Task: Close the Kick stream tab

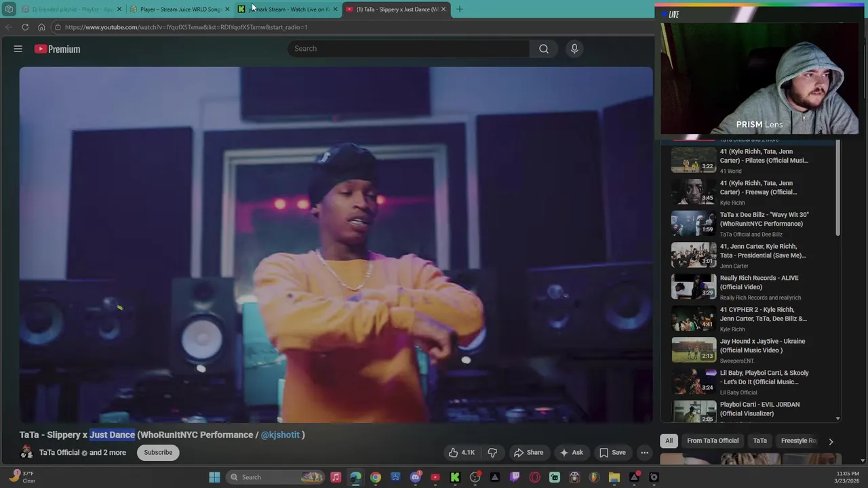Action: [x=335, y=9]
